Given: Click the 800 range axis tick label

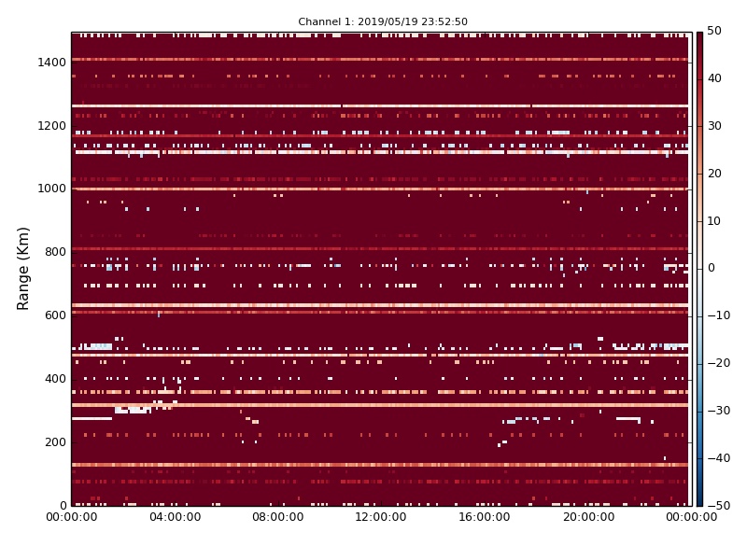Looking at the screenshot, I should coord(55,252).
